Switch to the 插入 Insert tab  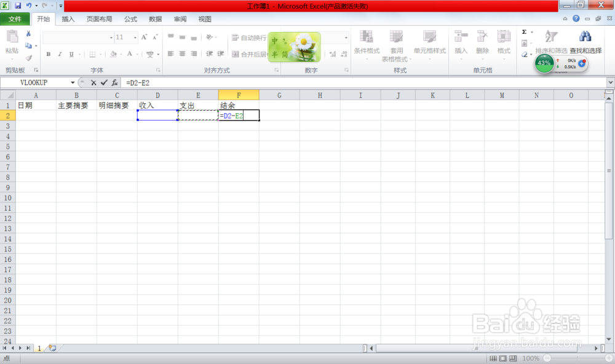click(68, 19)
